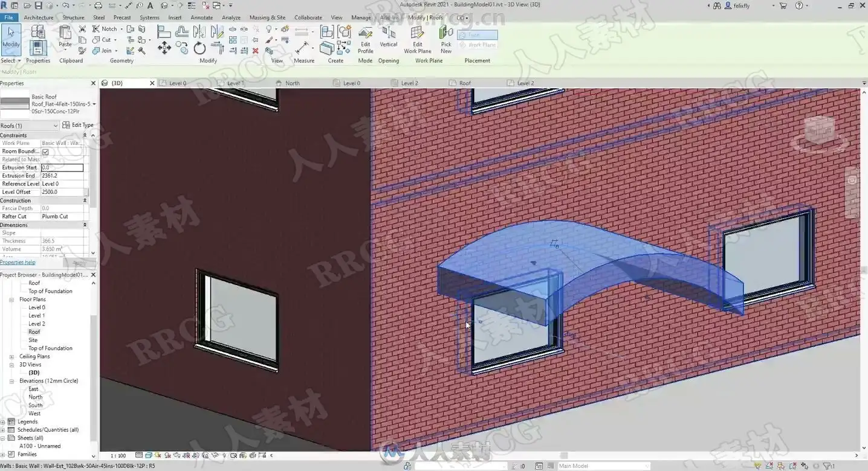Activate the Rotate tool in Modify panel
This screenshot has width=868, height=471.
(199, 48)
